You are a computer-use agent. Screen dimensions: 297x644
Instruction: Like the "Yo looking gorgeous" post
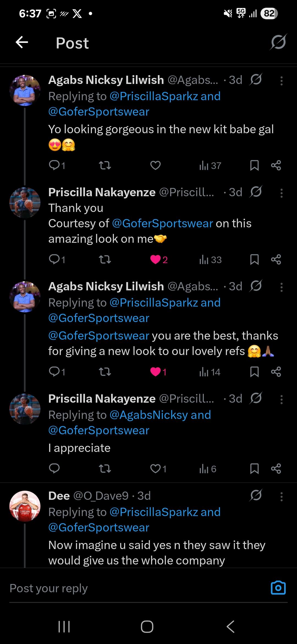coord(155,165)
